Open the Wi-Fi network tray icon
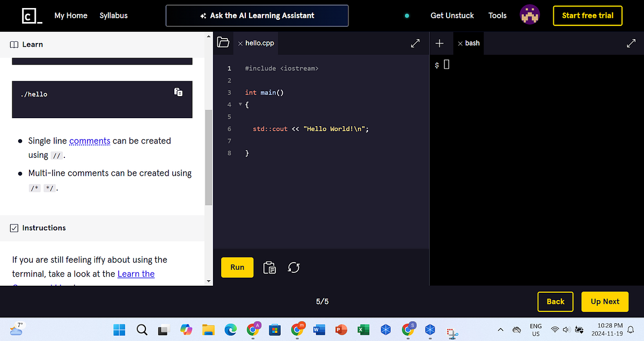The image size is (644, 341). 555,329
